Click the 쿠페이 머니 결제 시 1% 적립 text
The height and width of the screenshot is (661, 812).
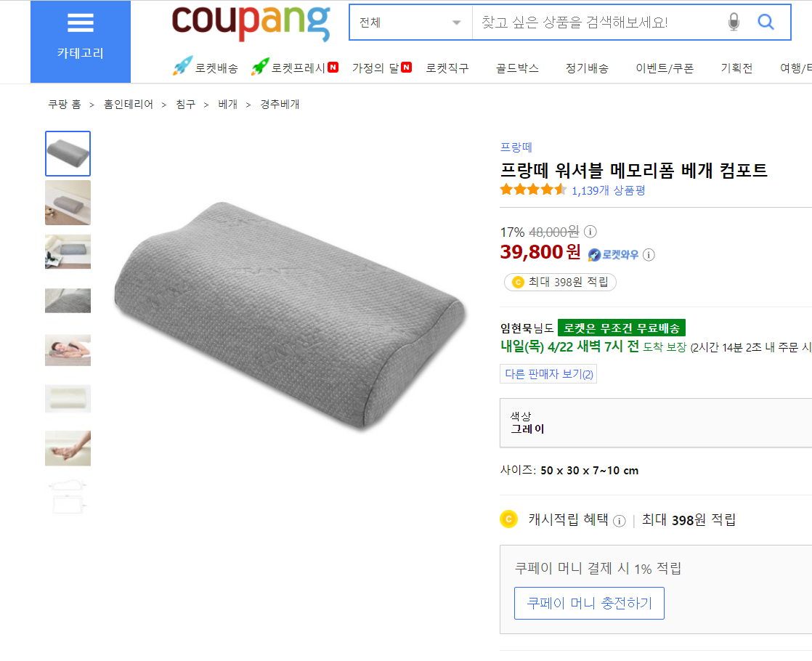coord(598,568)
